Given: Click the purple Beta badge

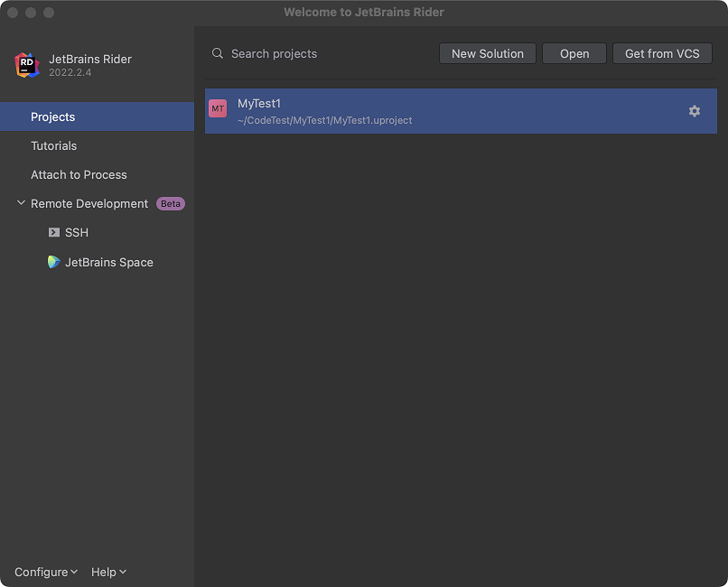Looking at the screenshot, I should point(171,204).
